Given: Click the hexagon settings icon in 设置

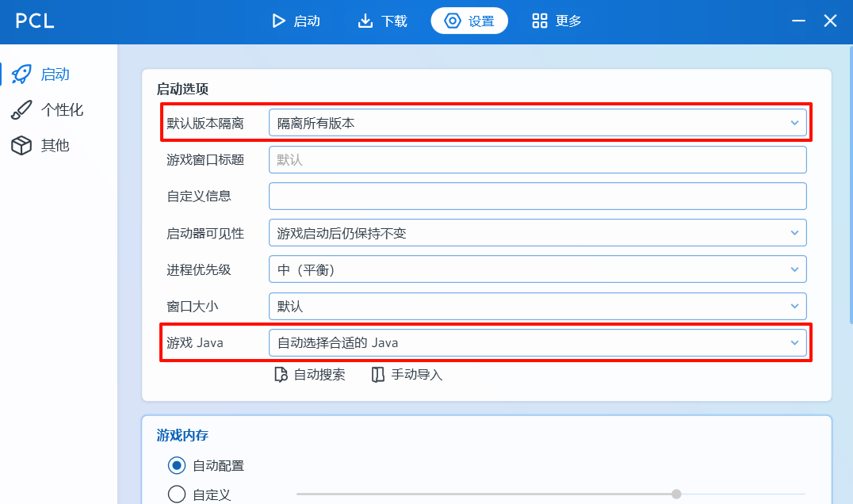Looking at the screenshot, I should pos(453,21).
